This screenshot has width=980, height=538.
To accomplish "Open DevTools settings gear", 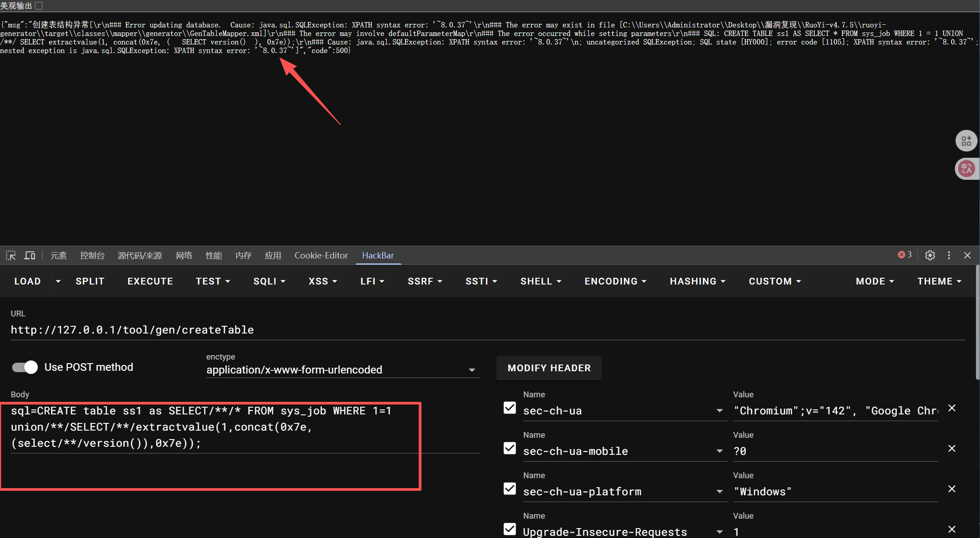I will [930, 255].
